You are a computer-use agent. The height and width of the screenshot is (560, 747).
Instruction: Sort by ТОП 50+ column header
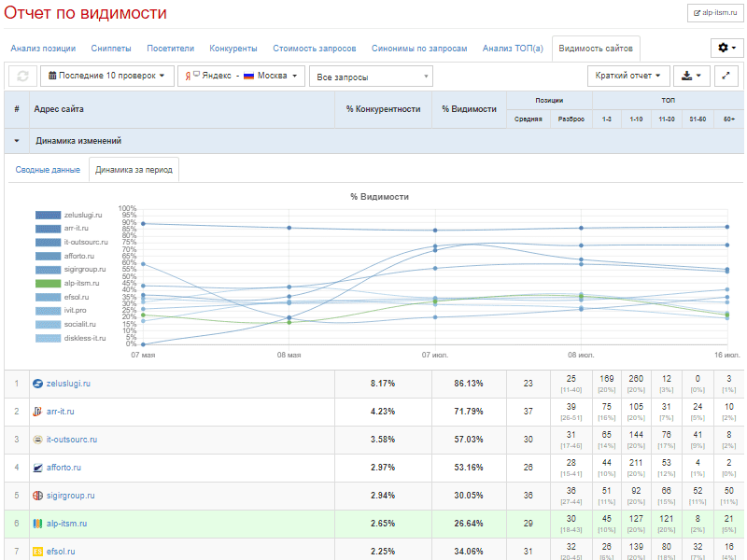729,119
